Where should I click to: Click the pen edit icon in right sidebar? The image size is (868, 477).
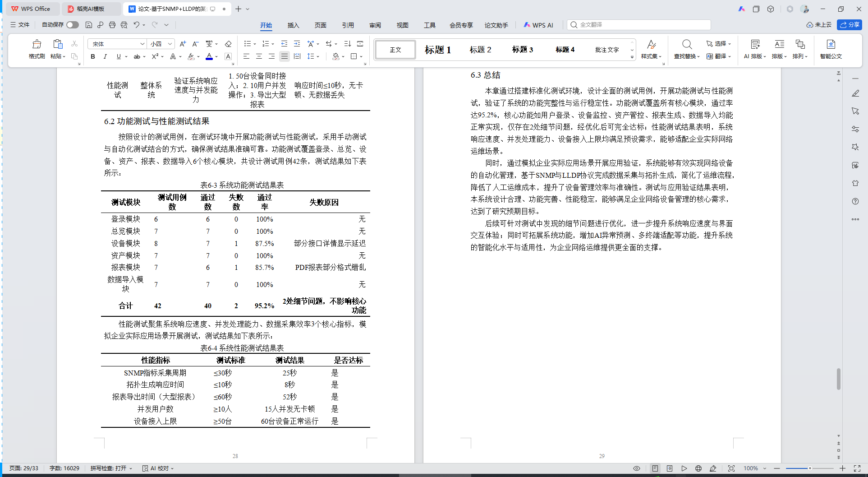(x=855, y=93)
